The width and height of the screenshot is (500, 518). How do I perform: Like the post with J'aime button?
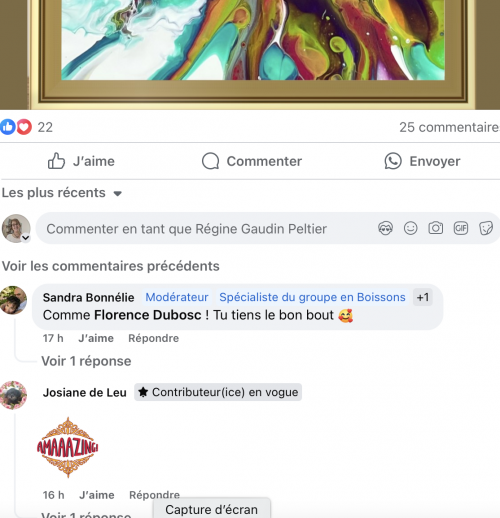pos(81,161)
